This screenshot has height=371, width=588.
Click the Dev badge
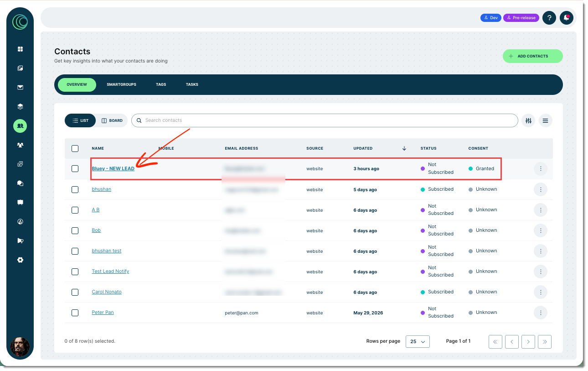491,18
